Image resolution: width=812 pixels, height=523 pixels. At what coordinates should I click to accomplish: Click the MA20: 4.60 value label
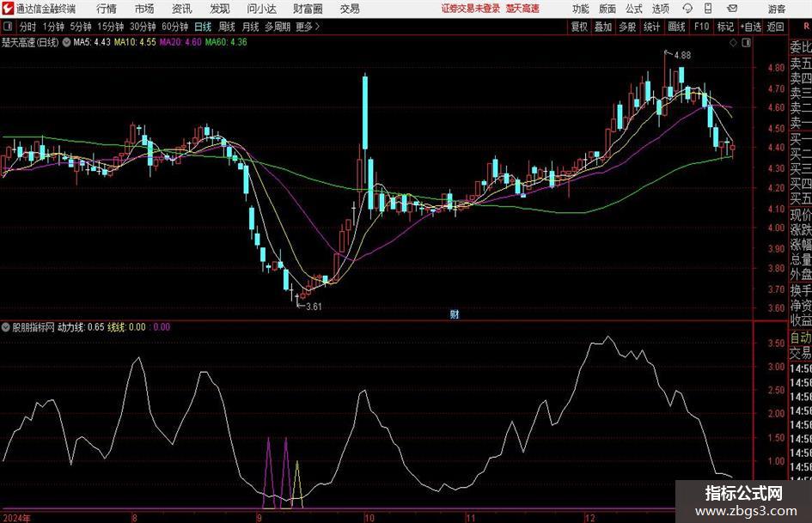[x=180, y=42]
